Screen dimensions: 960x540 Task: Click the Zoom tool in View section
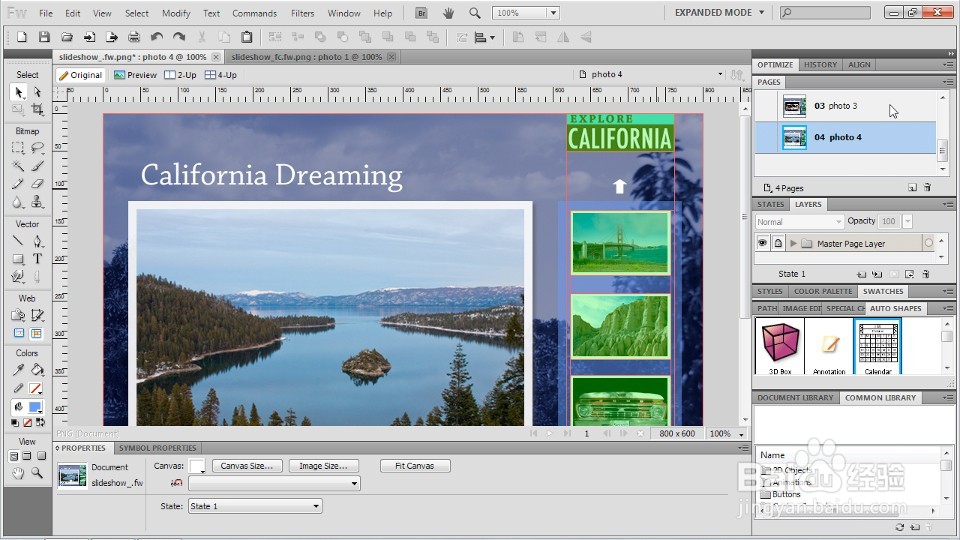tap(37, 473)
